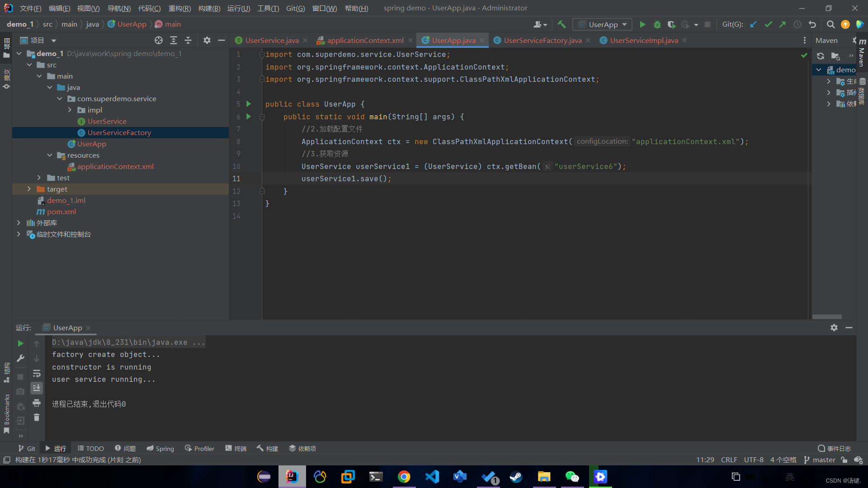868x488 pixels.
Task: Expand the test folder
Action: [39, 178]
